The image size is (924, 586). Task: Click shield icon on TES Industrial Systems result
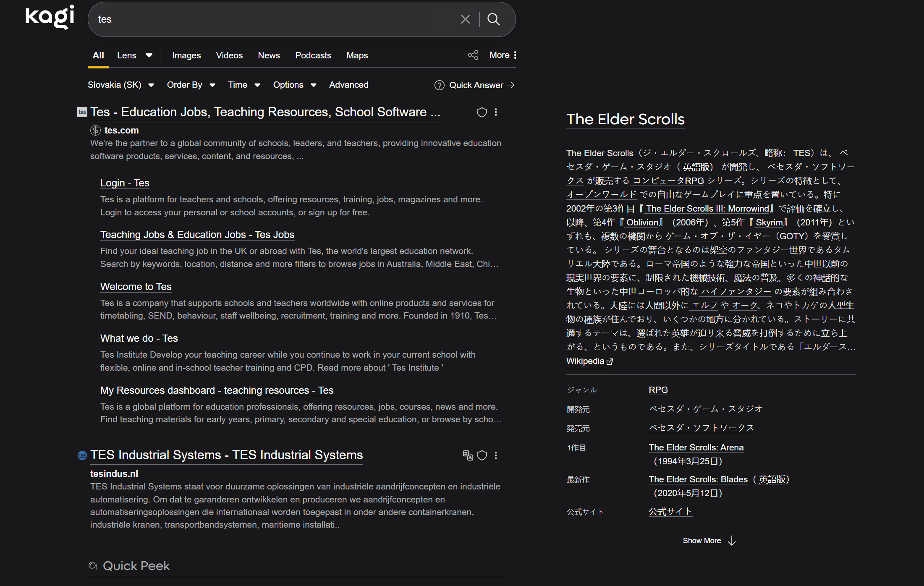pos(482,455)
